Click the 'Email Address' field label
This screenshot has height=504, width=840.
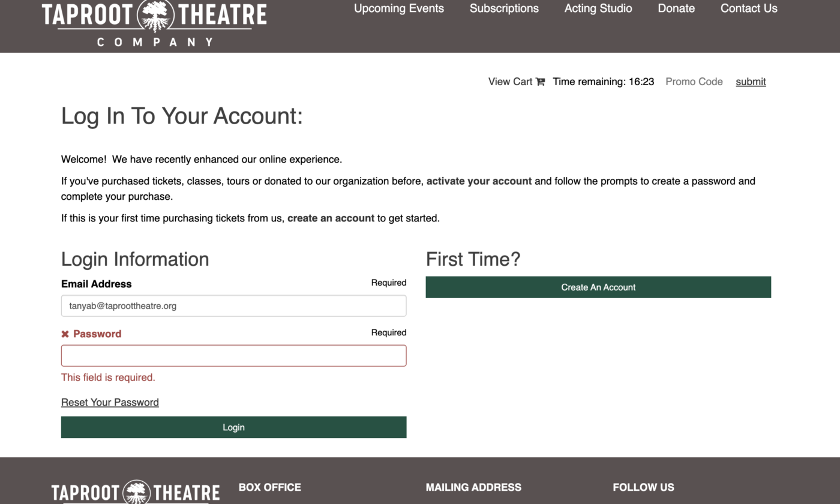(96, 284)
